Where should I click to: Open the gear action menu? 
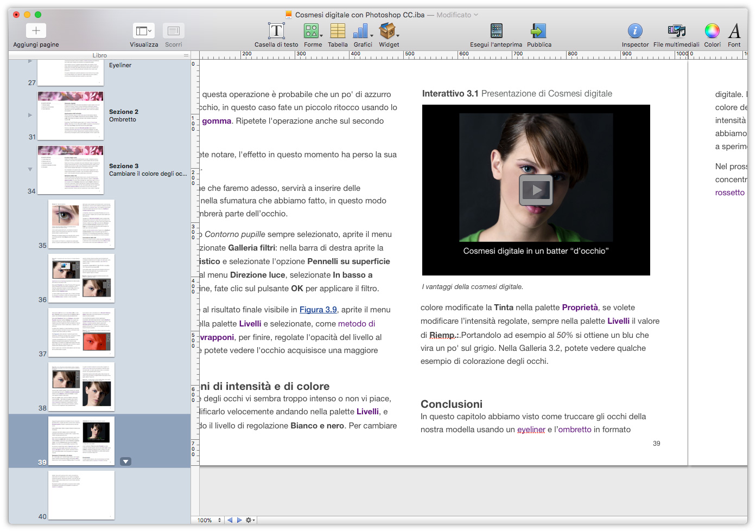tap(250, 520)
